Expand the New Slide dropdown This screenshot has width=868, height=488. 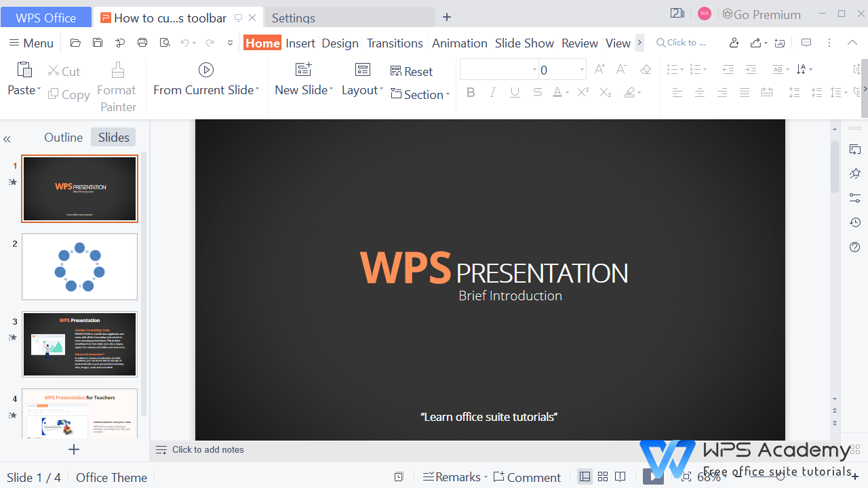330,89
